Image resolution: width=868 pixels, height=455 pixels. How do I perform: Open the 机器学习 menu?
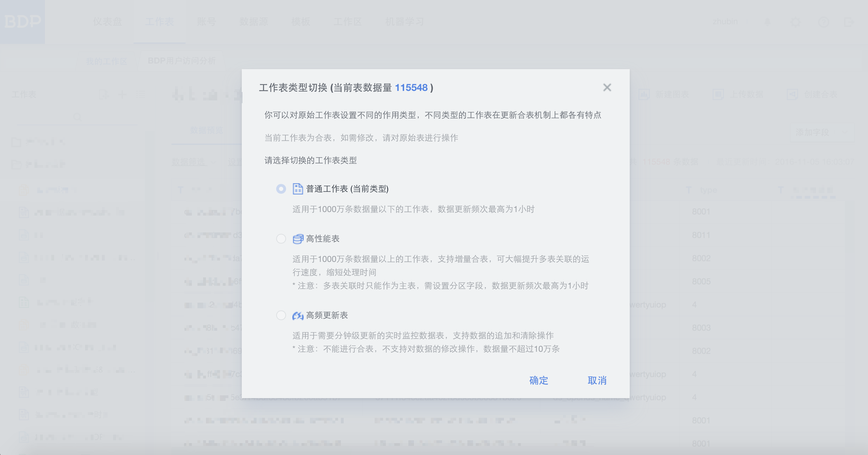pyautogui.click(x=404, y=22)
